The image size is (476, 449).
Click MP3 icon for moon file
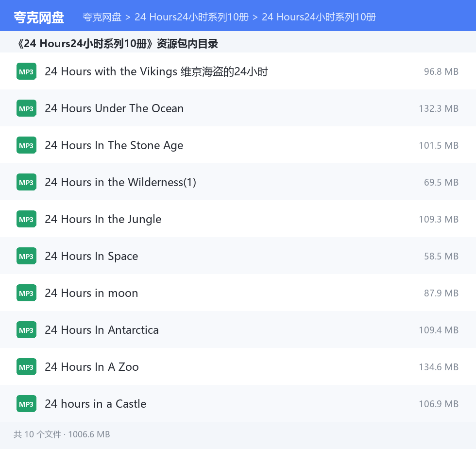point(26,293)
